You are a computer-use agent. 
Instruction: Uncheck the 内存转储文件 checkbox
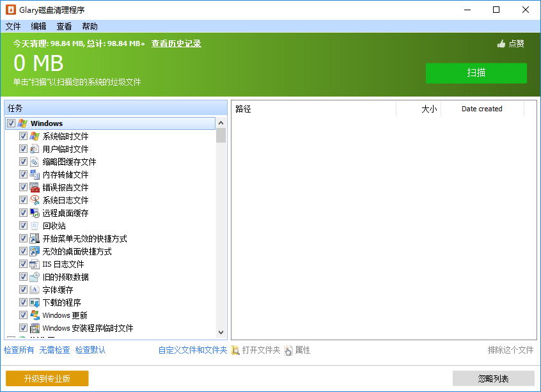23,174
